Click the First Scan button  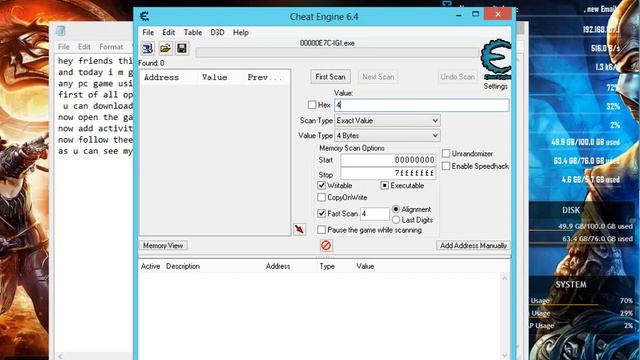tap(330, 77)
